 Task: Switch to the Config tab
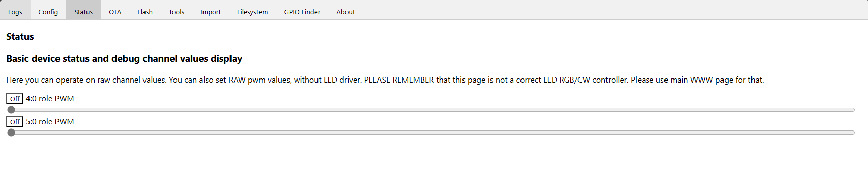[x=48, y=11]
